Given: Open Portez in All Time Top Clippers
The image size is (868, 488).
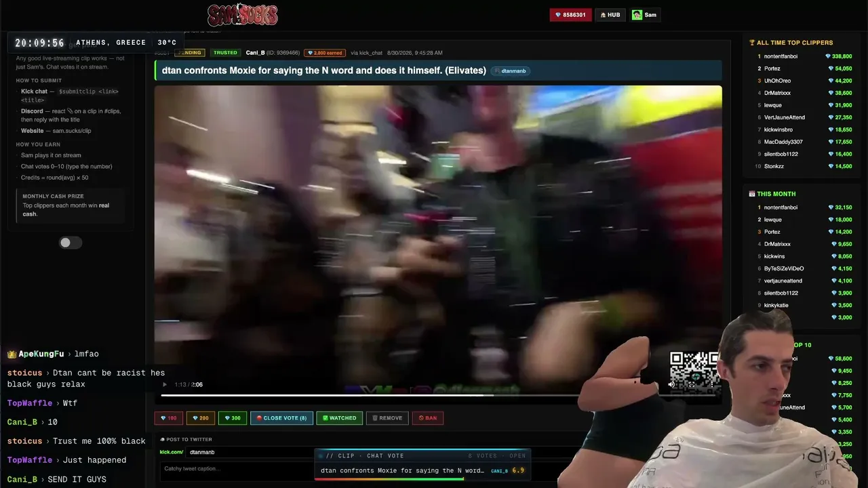Looking at the screenshot, I should coord(772,68).
